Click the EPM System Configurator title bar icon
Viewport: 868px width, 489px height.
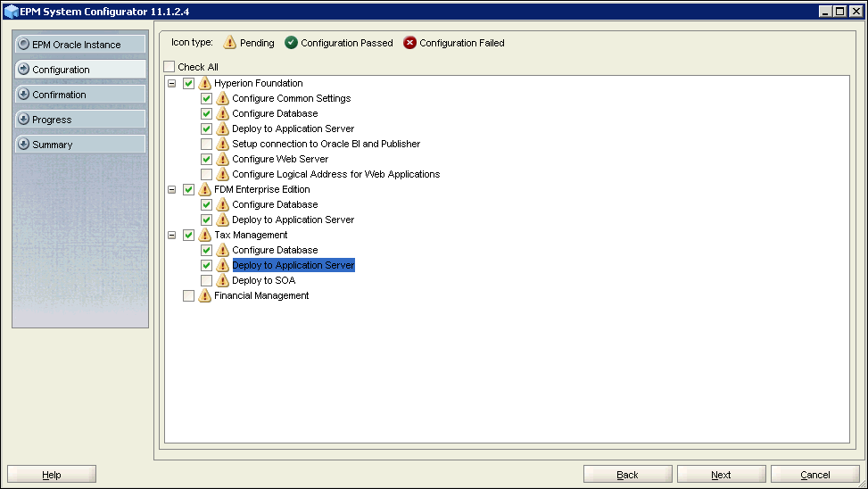[x=11, y=11]
